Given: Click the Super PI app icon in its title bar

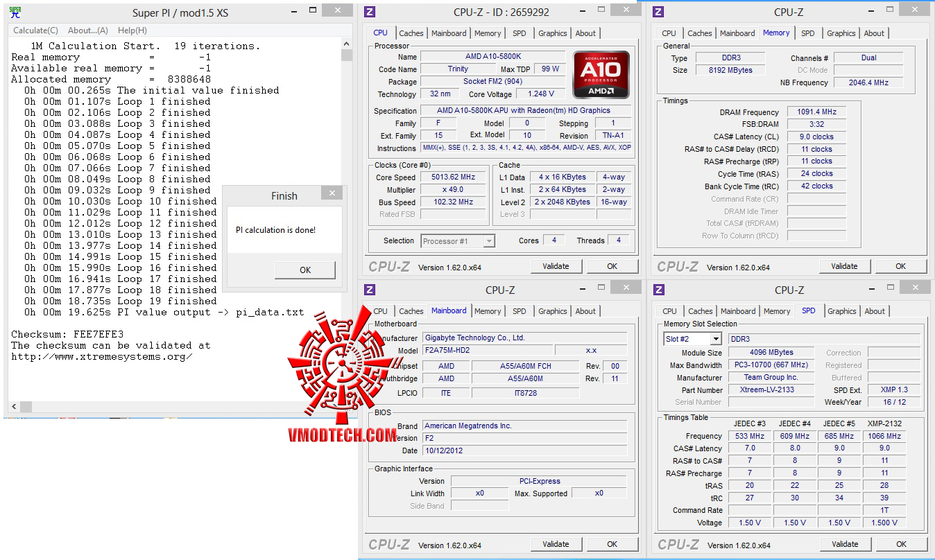Looking at the screenshot, I should [15, 12].
